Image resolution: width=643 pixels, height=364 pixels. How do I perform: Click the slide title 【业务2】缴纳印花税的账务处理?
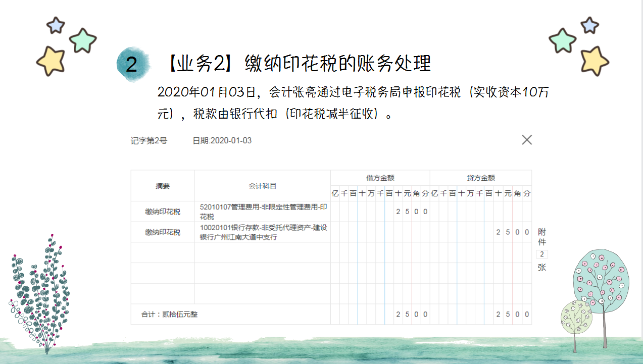point(298,64)
